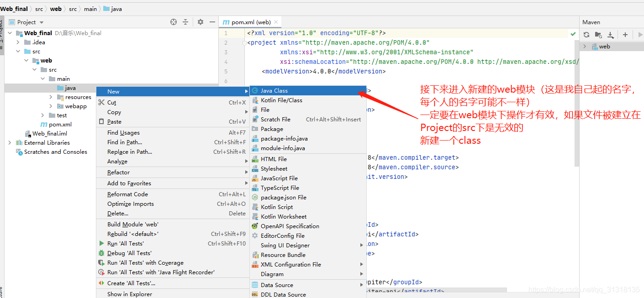Choose Java Class from New submenu
This screenshot has width=644, height=298.
point(274,90)
